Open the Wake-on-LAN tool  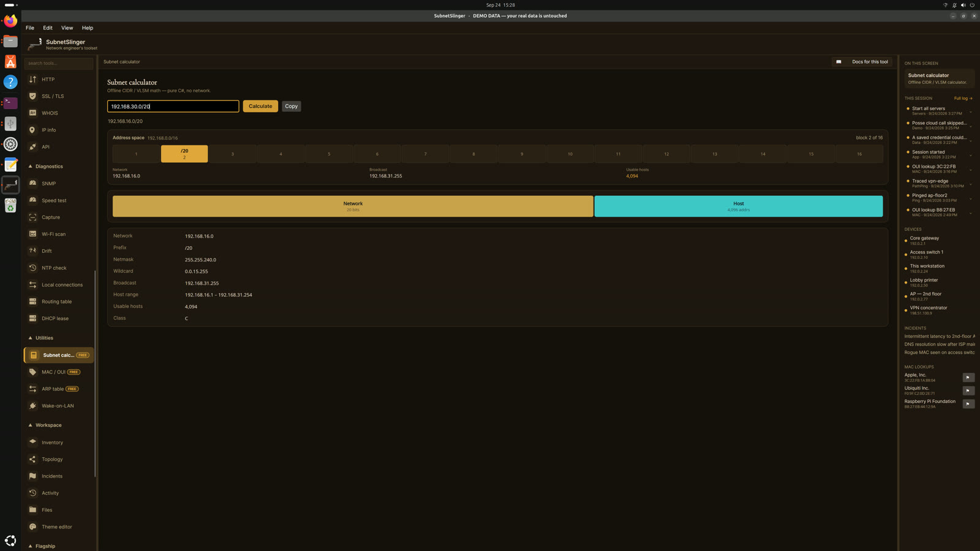(59, 406)
